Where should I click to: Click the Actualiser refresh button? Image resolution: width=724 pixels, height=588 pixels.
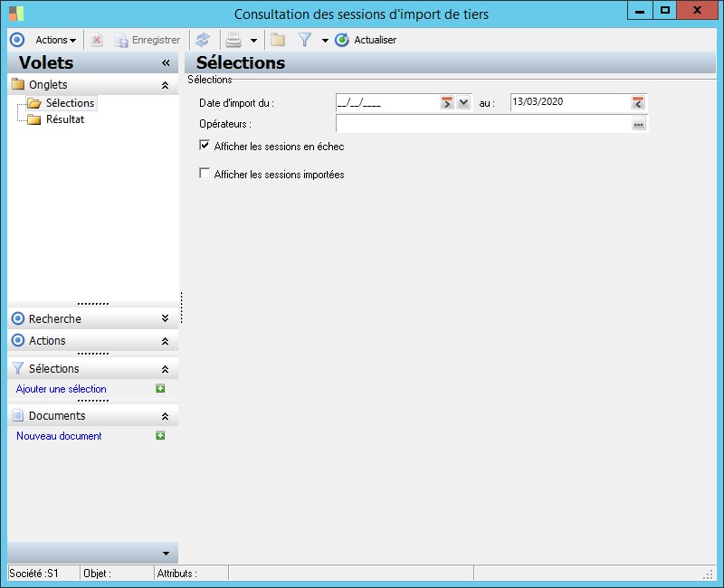point(366,40)
